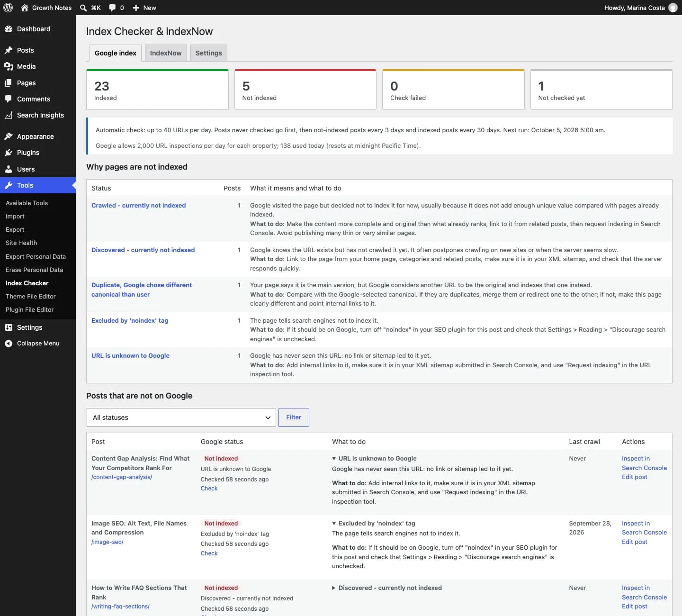The width and height of the screenshot is (682, 616).
Task: Click the '0 Check failed' summary card
Action: tap(453, 90)
